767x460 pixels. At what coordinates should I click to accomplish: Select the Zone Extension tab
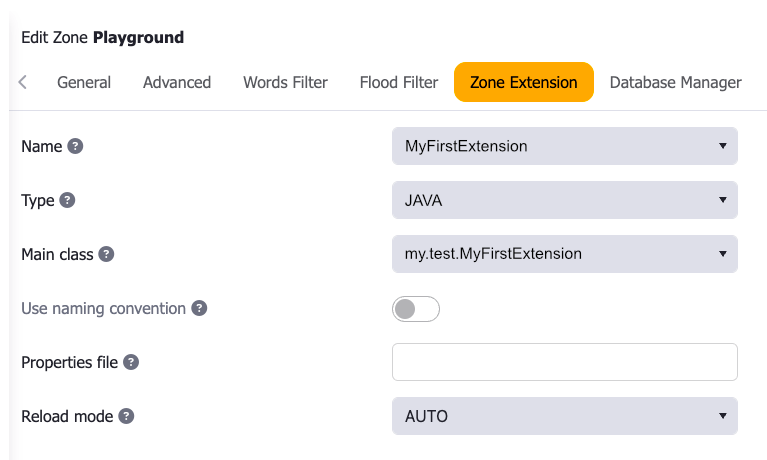point(524,82)
